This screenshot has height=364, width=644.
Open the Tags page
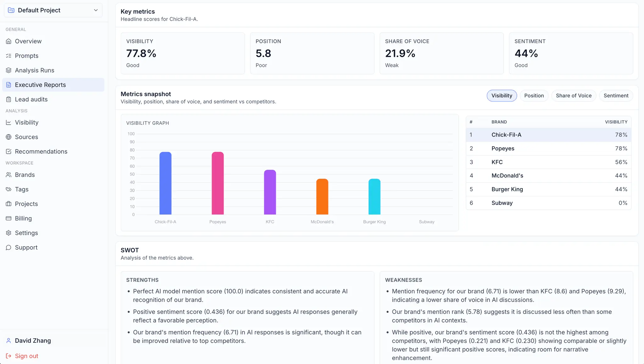(x=22, y=189)
